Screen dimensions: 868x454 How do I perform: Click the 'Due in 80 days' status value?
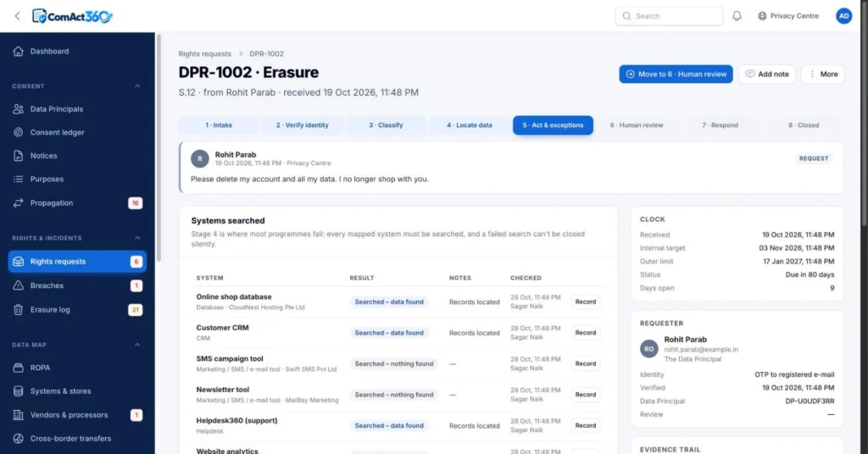pos(810,274)
